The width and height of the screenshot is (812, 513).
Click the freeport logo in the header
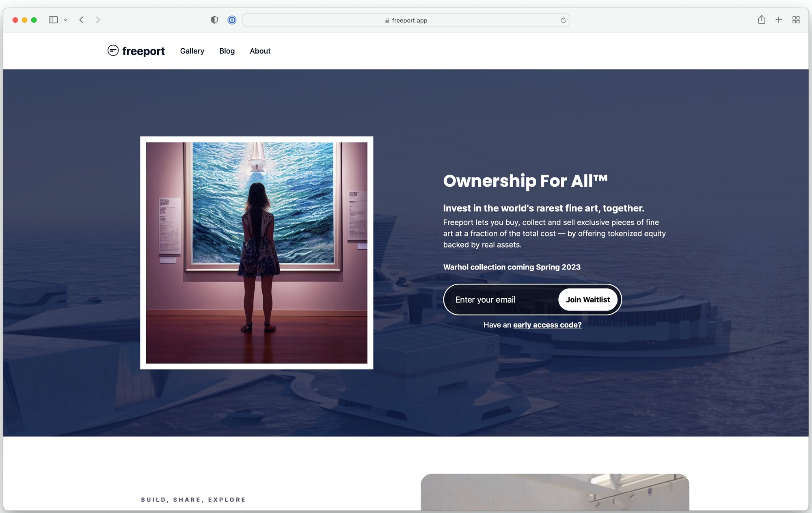tap(136, 51)
